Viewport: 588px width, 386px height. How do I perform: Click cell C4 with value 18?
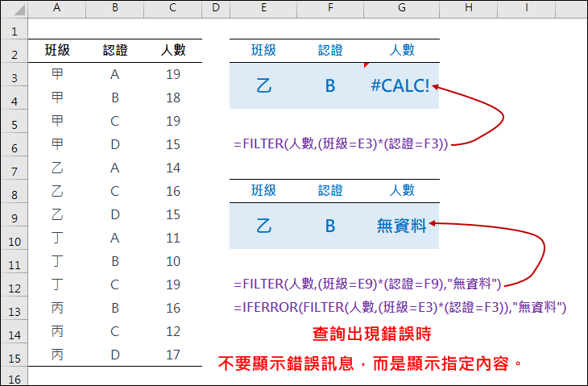tap(173, 98)
